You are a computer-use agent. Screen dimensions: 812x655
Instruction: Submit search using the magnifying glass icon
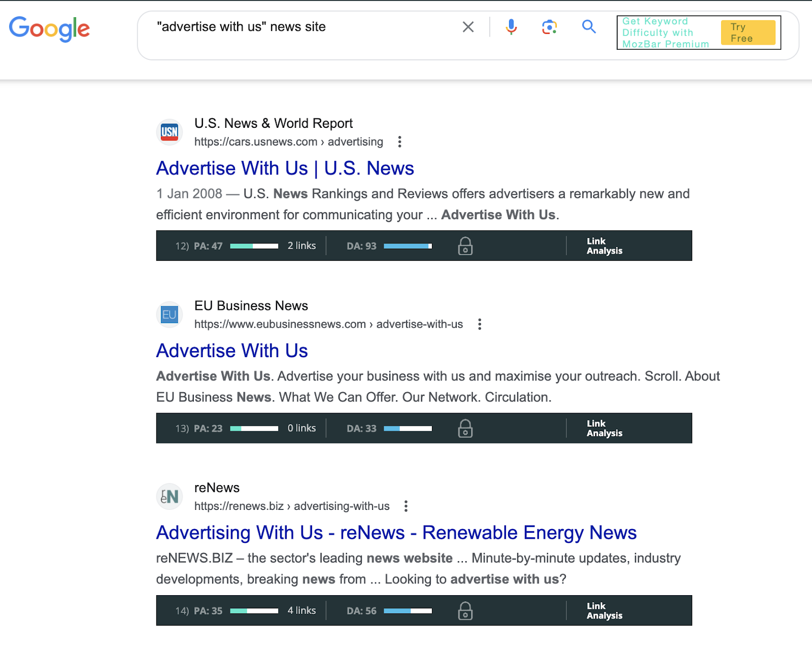click(x=589, y=26)
